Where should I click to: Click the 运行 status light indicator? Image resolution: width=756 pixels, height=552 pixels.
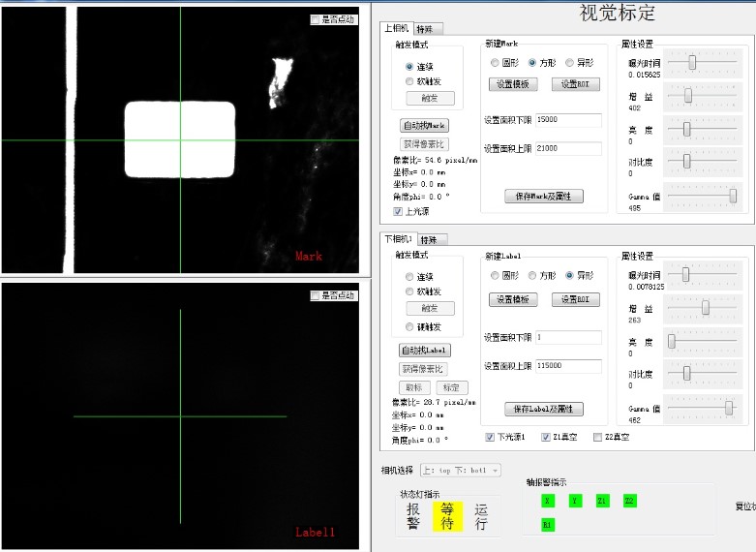click(481, 517)
